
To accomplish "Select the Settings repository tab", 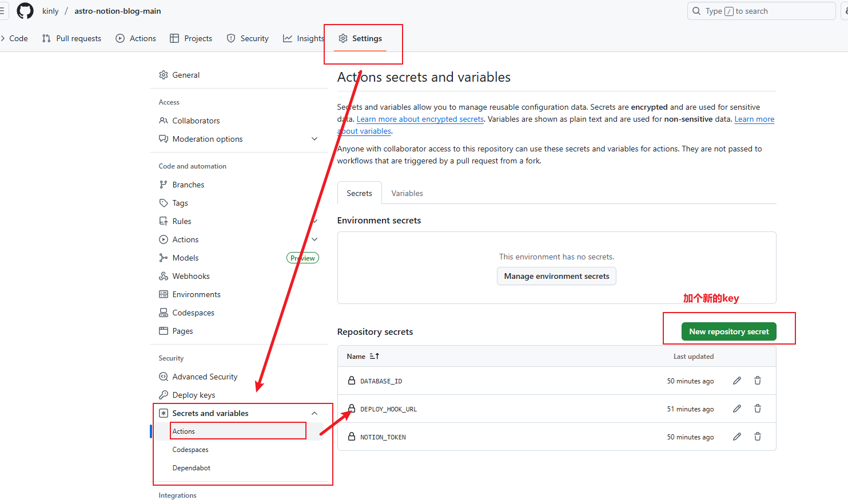I will pos(360,38).
